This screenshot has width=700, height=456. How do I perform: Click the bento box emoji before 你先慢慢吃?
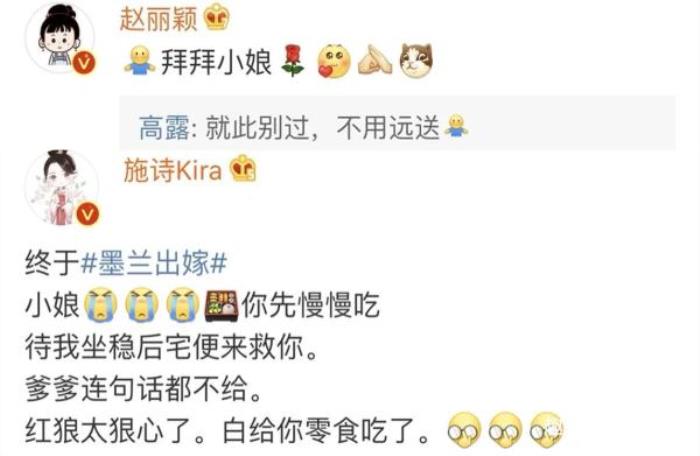click(221, 306)
